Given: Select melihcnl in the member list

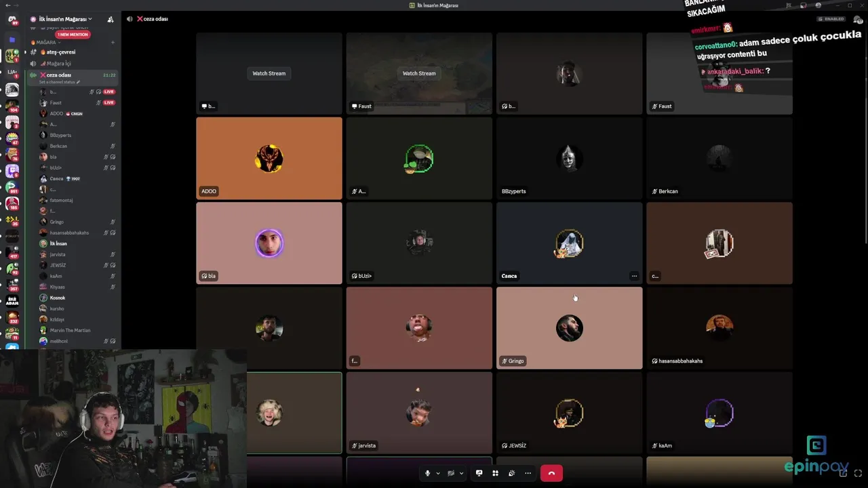Looking at the screenshot, I should pyautogui.click(x=77, y=341).
